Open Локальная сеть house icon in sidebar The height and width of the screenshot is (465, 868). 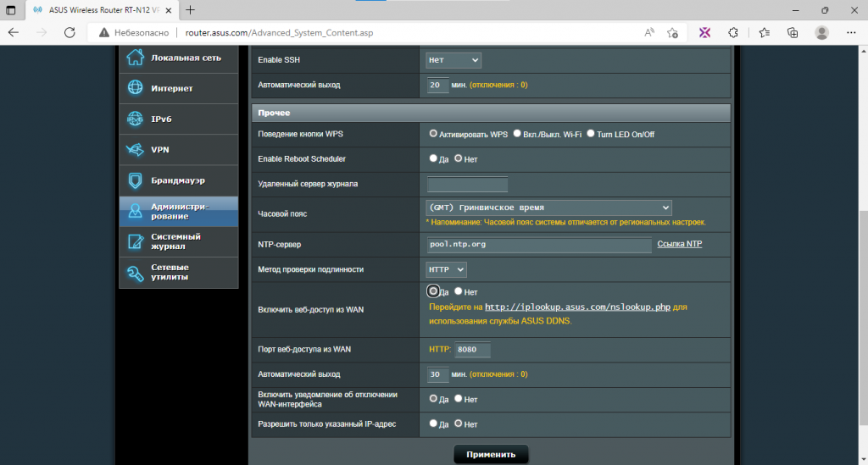coord(135,57)
